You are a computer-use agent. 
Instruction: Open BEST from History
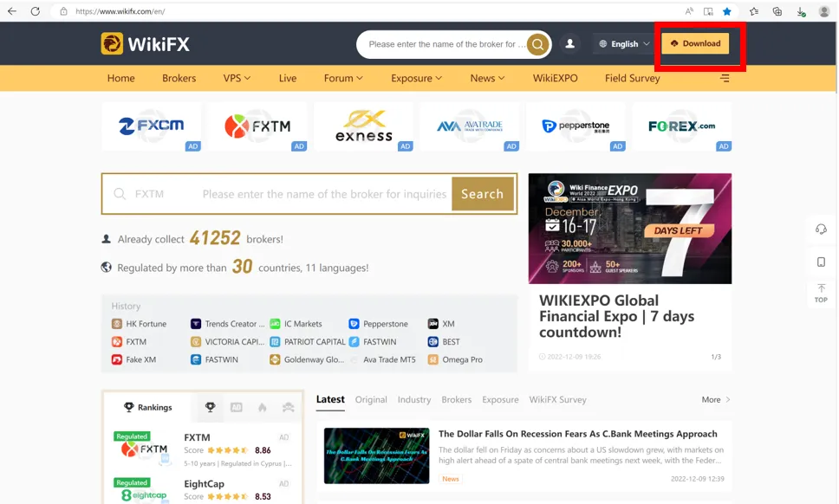point(444,341)
